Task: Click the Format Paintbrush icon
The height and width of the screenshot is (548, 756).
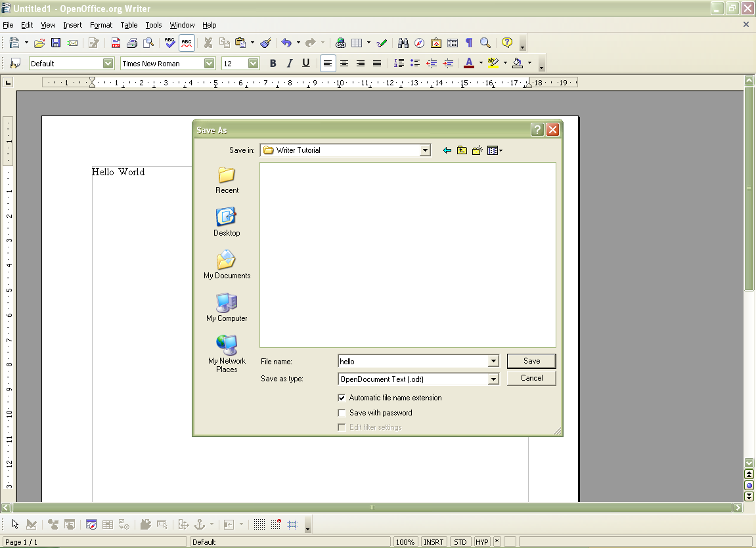Action: tap(265, 43)
